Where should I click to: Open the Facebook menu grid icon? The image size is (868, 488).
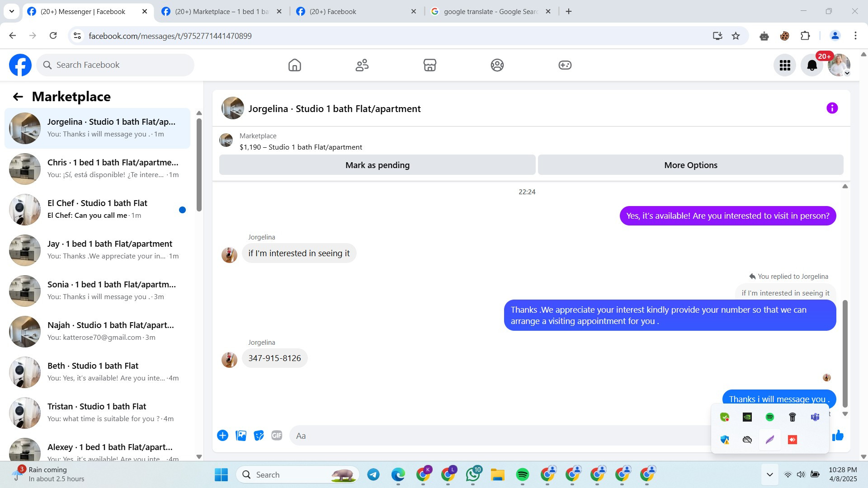(x=784, y=66)
